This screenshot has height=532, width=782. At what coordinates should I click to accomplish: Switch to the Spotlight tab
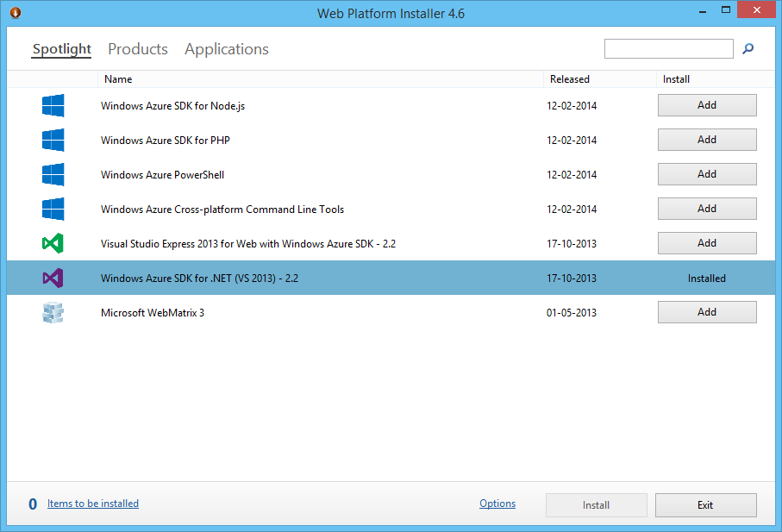[x=62, y=49]
